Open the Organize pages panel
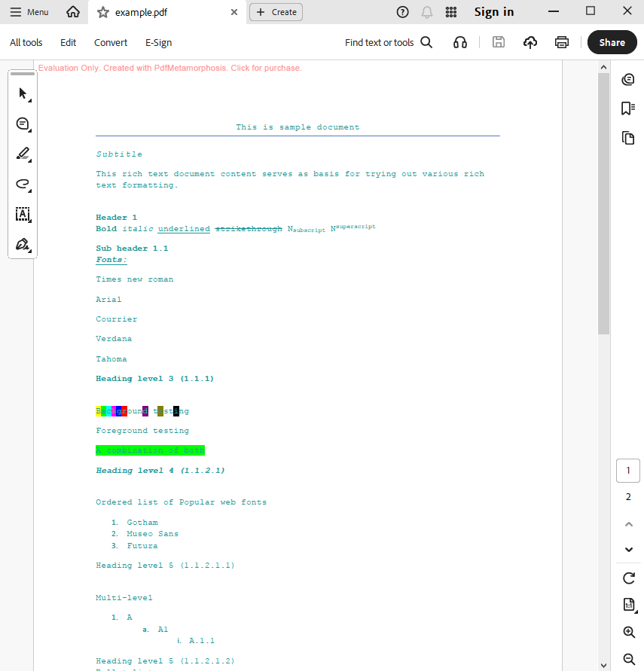Viewport: 644px width, 671px height. tap(628, 138)
